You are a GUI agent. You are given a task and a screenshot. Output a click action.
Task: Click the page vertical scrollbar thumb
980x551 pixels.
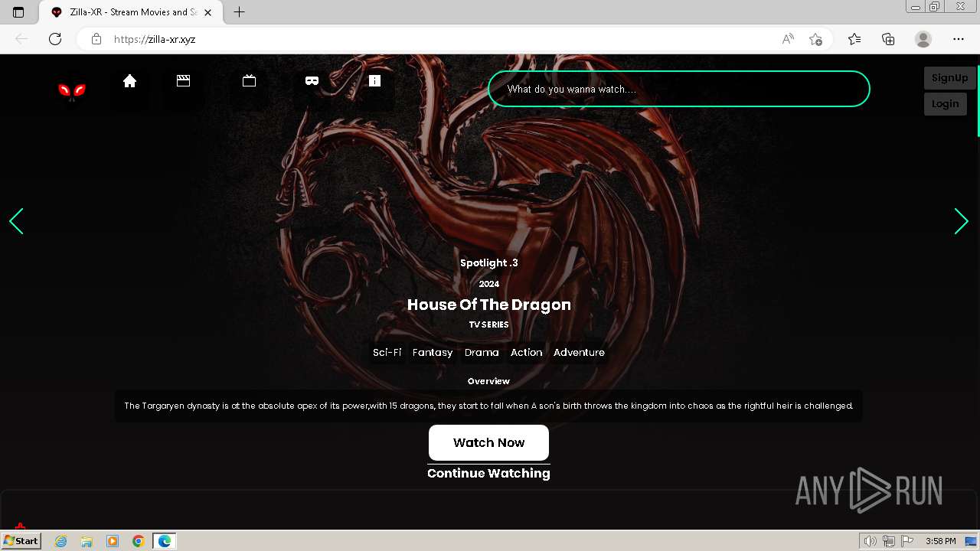coord(978,101)
